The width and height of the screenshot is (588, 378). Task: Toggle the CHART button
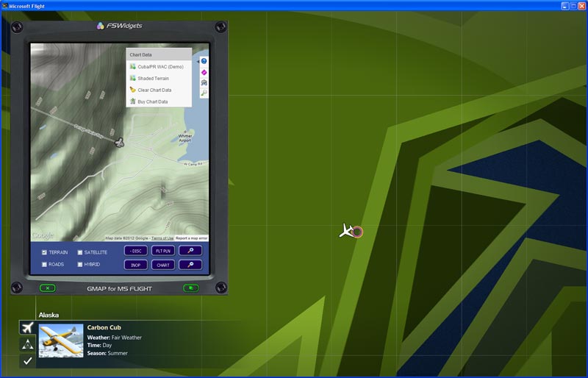[163, 265]
